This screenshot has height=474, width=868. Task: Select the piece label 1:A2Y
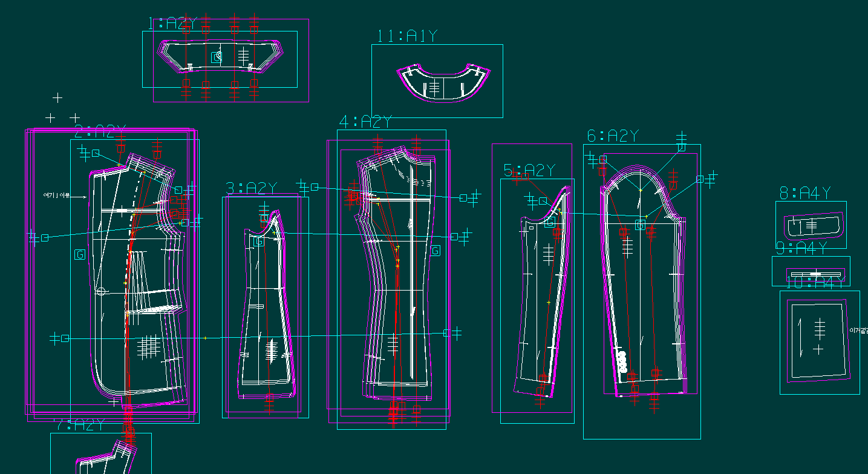(x=172, y=24)
